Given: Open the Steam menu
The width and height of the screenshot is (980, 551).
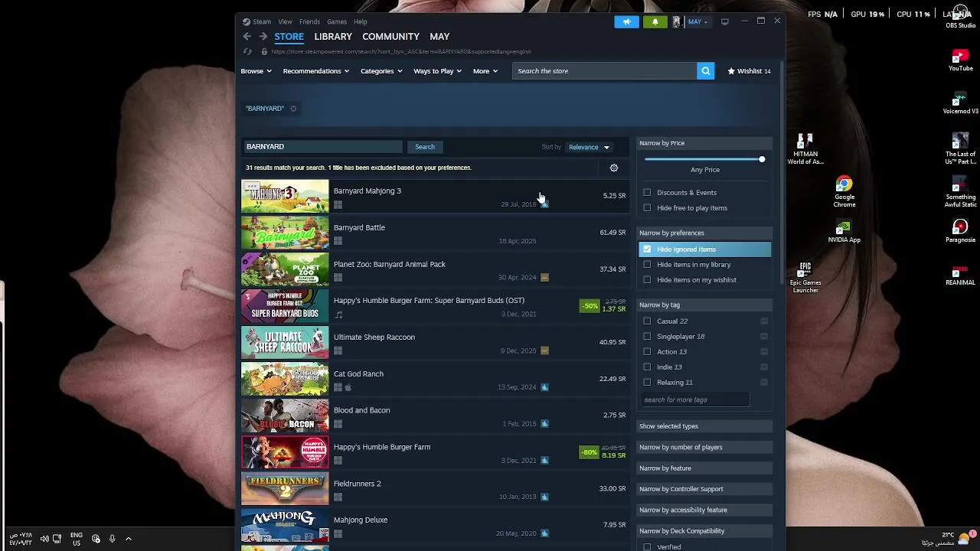Looking at the screenshot, I should [x=262, y=22].
